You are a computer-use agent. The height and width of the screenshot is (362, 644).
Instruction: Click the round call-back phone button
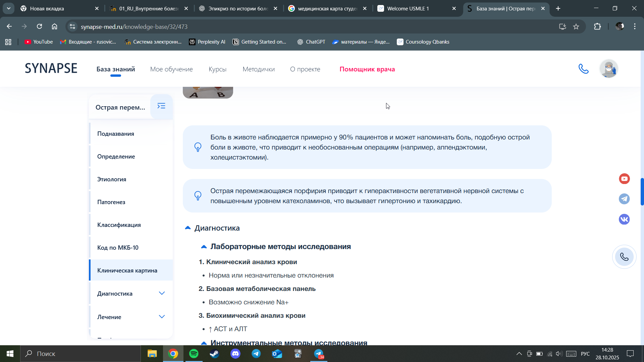624,257
